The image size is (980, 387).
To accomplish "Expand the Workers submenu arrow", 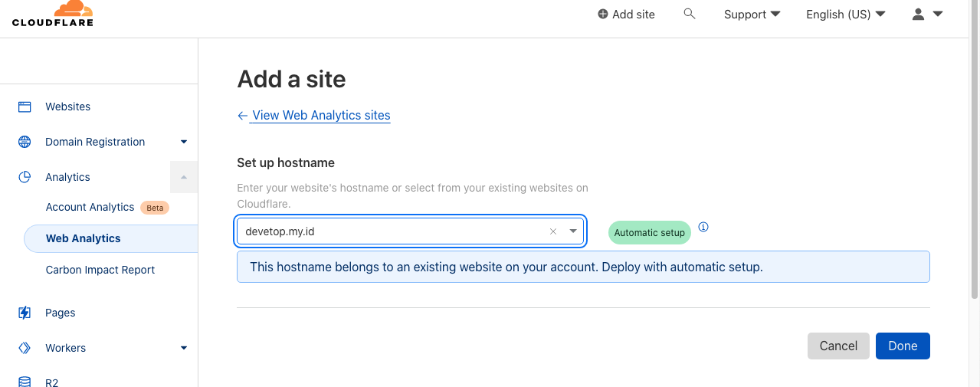I will pos(184,348).
